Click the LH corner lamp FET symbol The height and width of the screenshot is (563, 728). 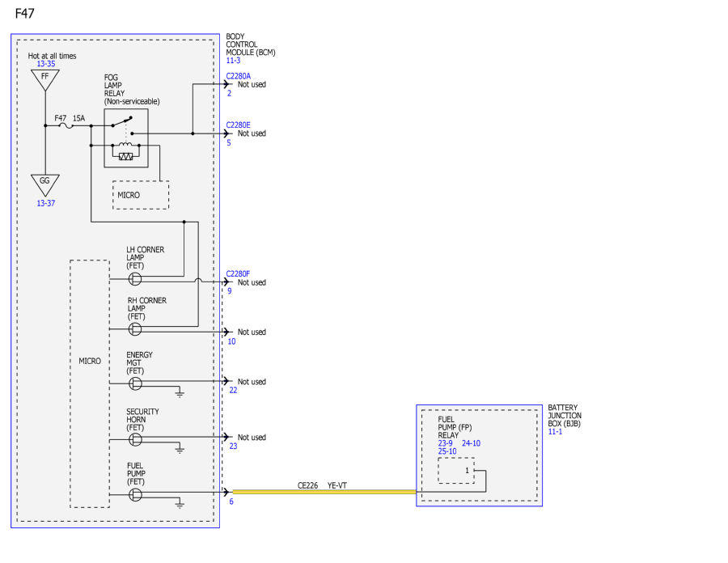135,279
